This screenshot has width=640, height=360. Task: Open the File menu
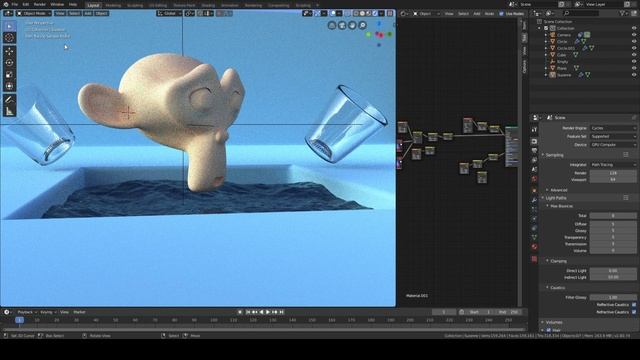click(15, 4)
